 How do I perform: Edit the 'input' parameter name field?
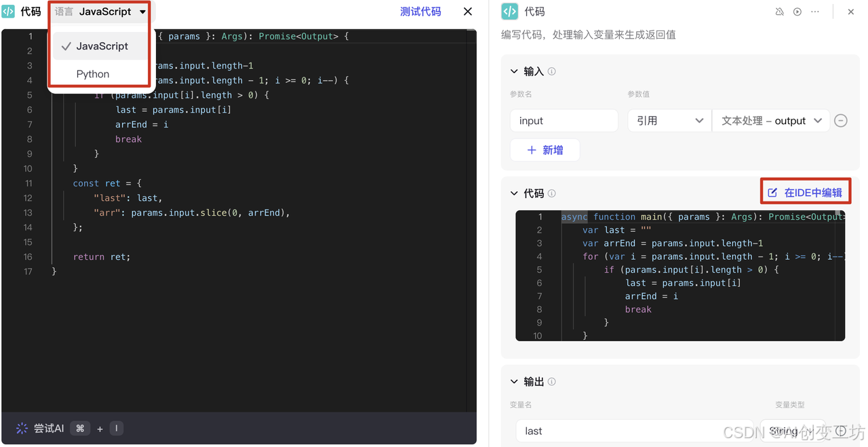tap(564, 121)
